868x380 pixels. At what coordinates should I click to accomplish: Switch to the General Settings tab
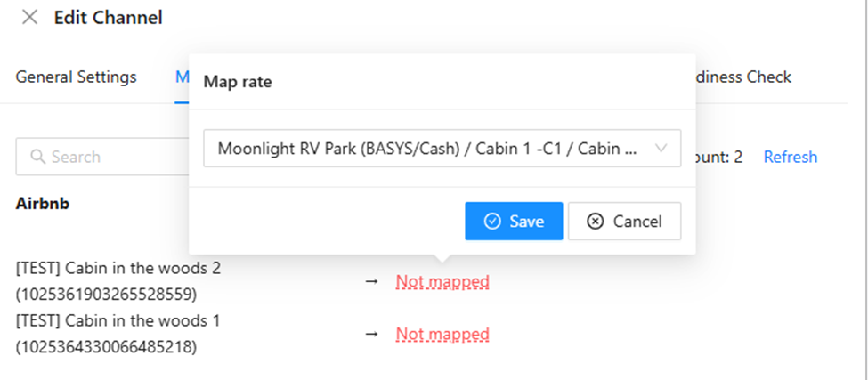(x=76, y=77)
